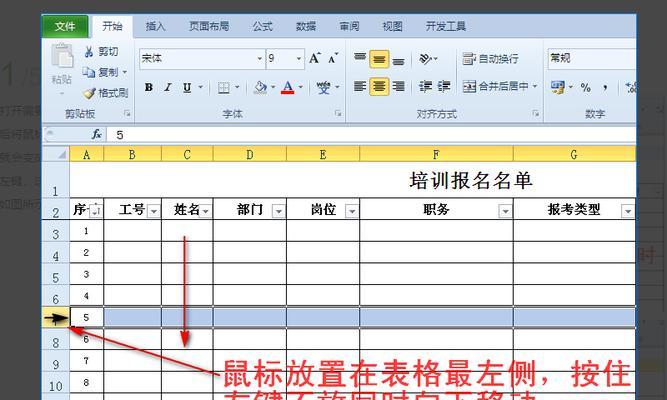Image resolution: width=667 pixels, height=400 pixels.
Task: Apply the fill color bucket
Action: pyautogui.click(x=259, y=87)
